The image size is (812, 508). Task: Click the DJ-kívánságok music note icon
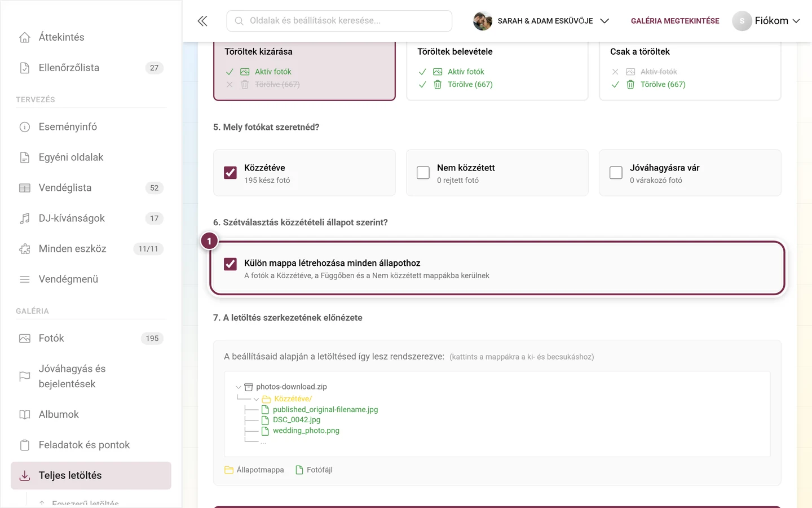click(x=25, y=218)
